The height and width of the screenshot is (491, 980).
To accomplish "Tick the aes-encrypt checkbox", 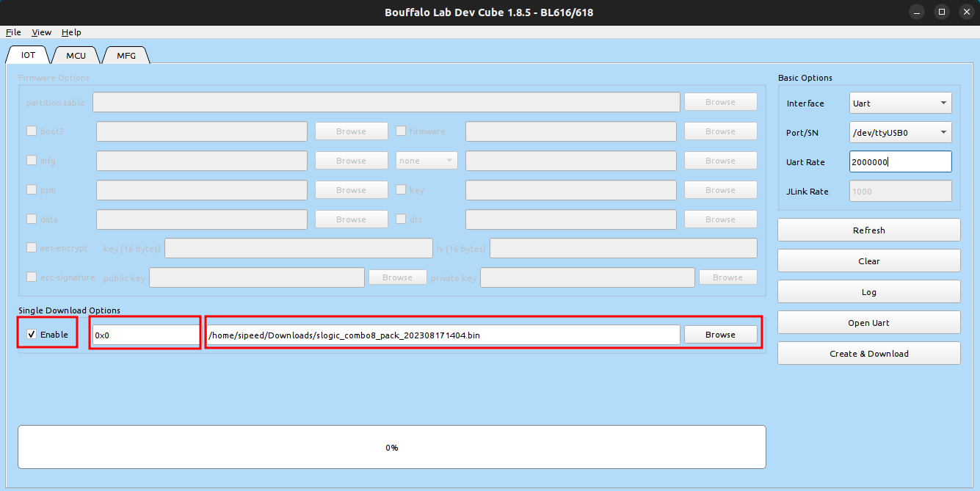I will (32, 248).
